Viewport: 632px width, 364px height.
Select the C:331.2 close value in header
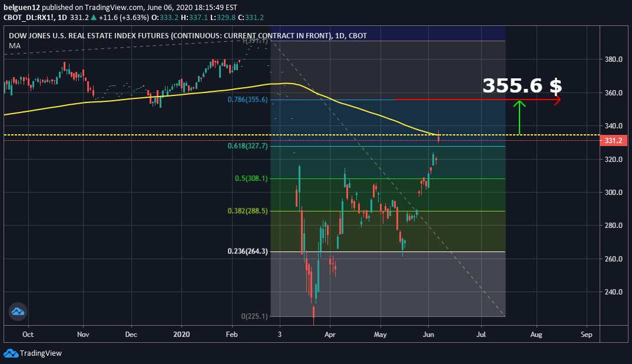click(x=251, y=17)
